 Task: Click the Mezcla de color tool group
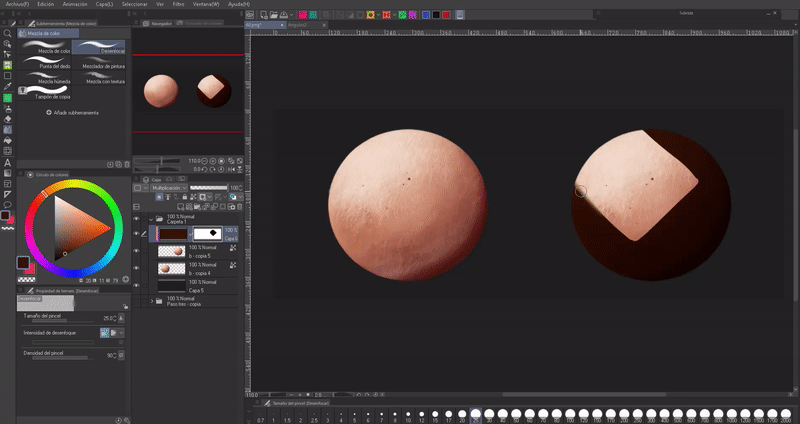pyautogui.click(x=42, y=33)
